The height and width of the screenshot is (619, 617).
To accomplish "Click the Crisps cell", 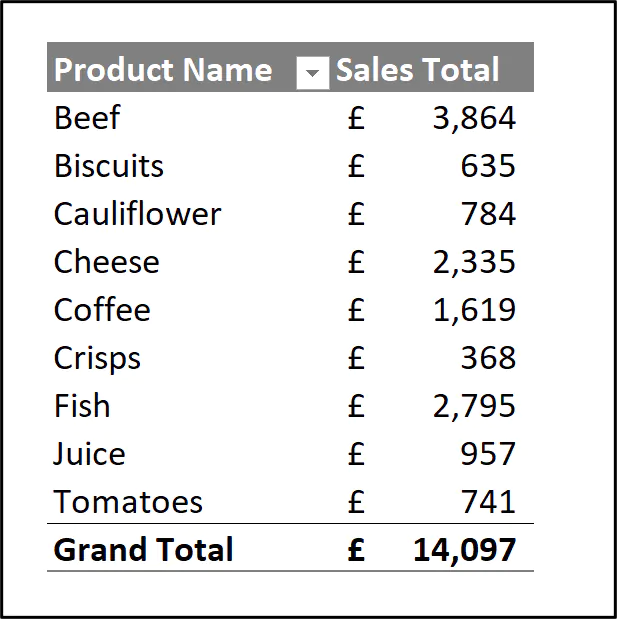I will click(x=97, y=358).
